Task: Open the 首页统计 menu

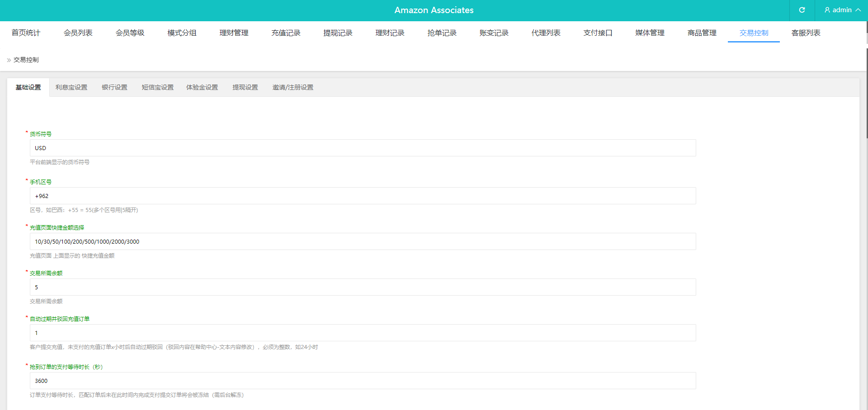Action: click(x=26, y=33)
